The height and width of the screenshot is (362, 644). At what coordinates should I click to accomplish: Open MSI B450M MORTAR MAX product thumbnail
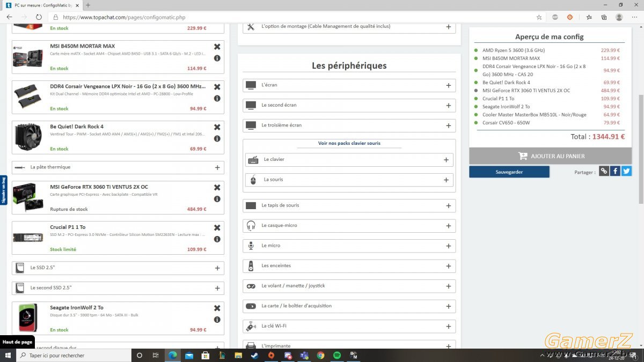27,58
